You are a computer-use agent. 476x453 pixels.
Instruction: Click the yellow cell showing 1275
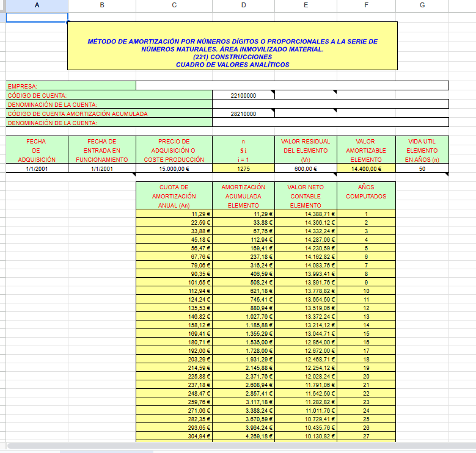(244, 169)
